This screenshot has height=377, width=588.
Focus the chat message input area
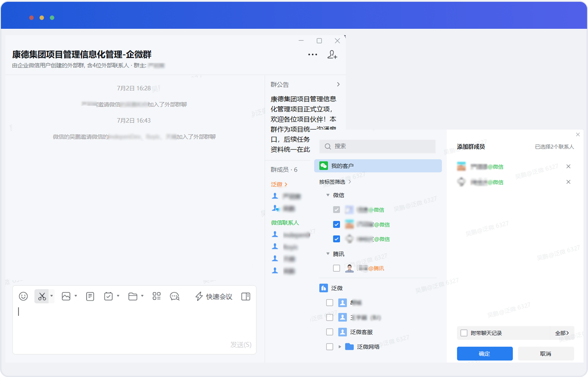click(134, 322)
